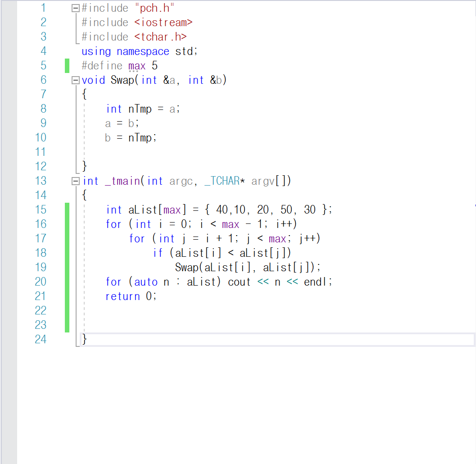Click the 'using' keyword on line 4
Viewport: 476px width, 464px height.
coord(96,52)
